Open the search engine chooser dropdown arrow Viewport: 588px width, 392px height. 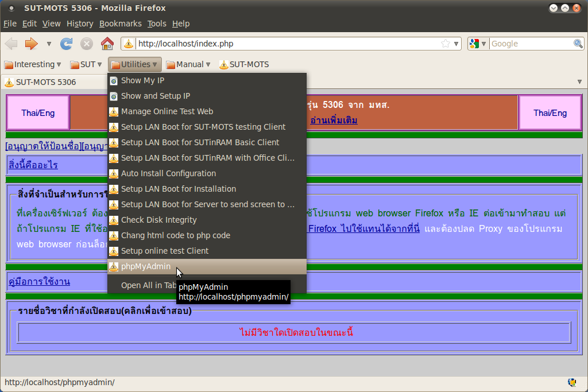click(x=483, y=44)
